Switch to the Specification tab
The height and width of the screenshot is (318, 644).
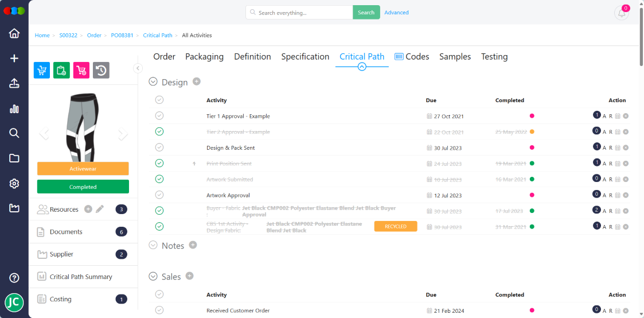[305, 57]
